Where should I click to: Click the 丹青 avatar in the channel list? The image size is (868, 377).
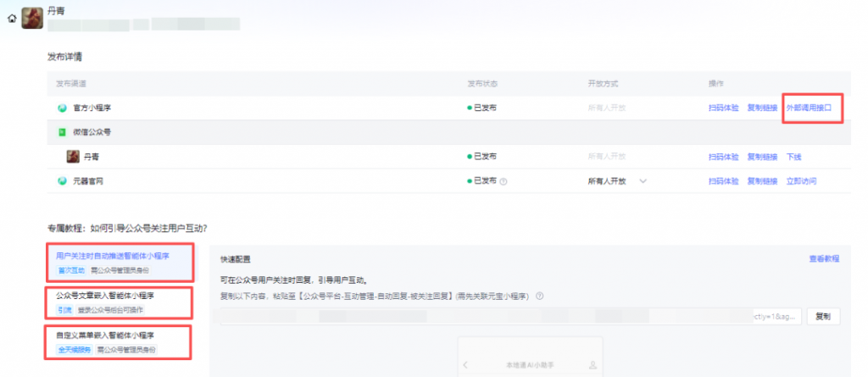coord(73,157)
